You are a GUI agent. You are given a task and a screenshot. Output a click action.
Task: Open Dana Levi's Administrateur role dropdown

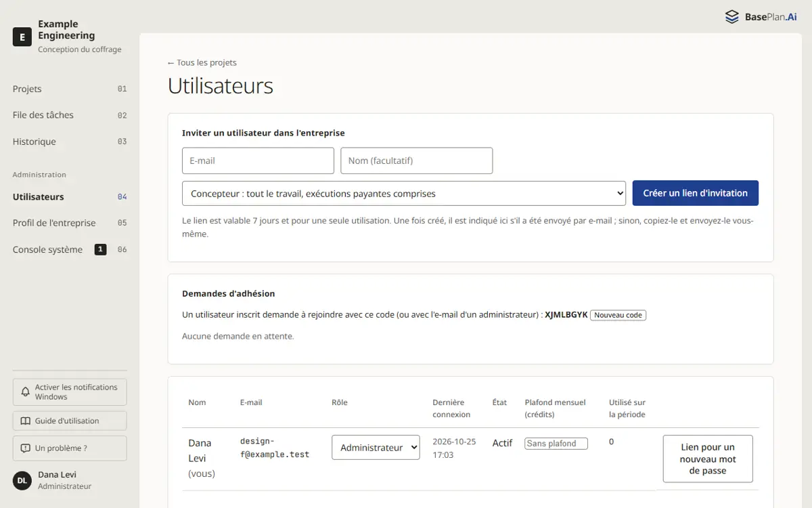click(376, 448)
